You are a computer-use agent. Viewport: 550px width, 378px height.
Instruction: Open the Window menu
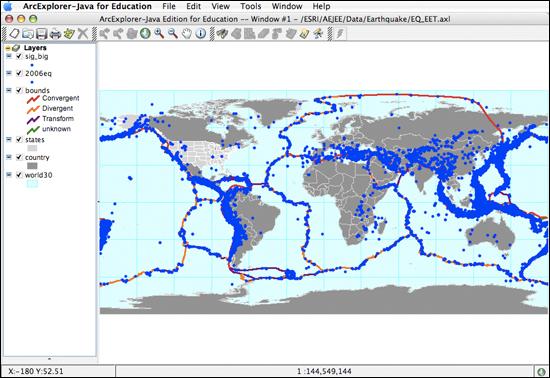(x=287, y=6)
